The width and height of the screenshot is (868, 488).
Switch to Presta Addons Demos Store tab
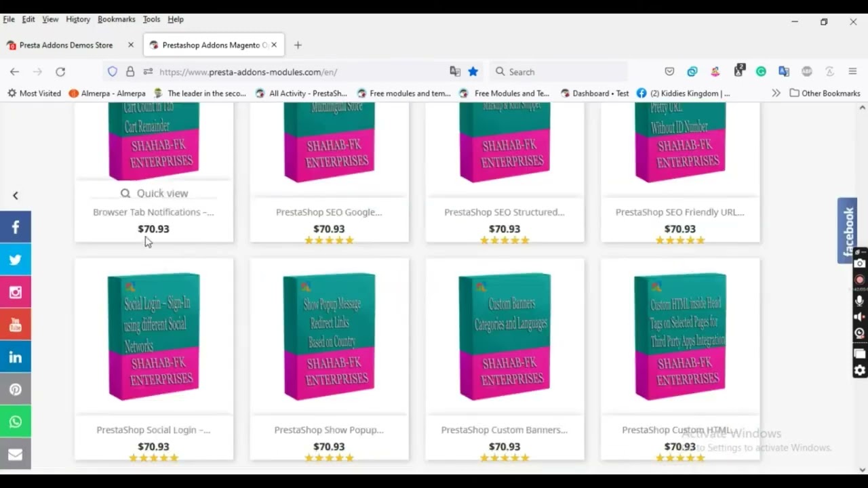pos(70,45)
